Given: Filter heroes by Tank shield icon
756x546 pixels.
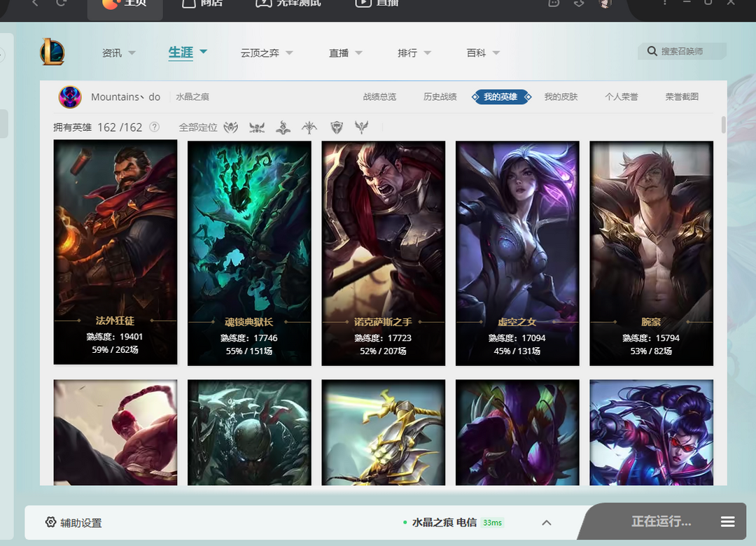Looking at the screenshot, I should (x=337, y=127).
